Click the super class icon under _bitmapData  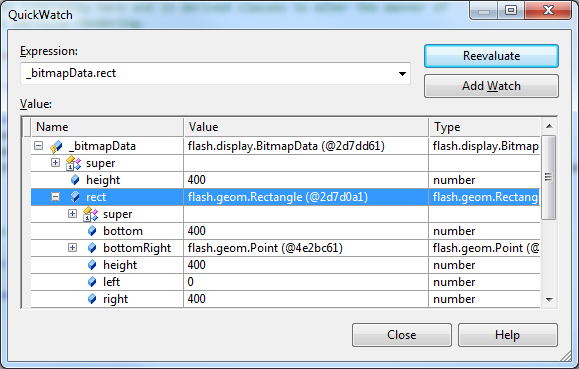click(73, 163)
